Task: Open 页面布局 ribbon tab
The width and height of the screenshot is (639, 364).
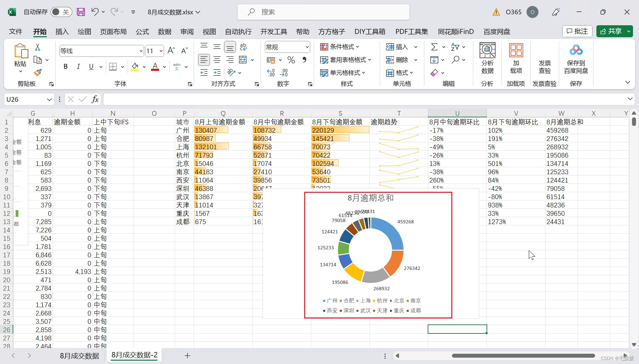Action: (113, 32)
